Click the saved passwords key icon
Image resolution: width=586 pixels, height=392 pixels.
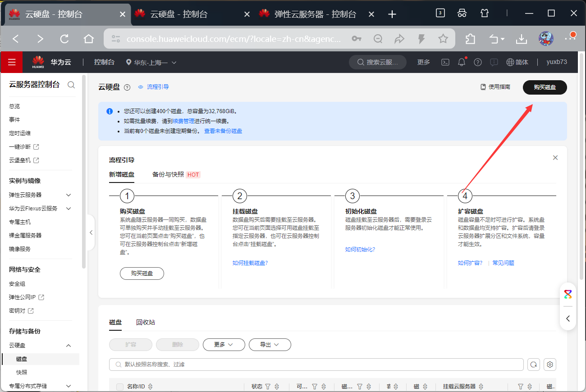point(357,39)
